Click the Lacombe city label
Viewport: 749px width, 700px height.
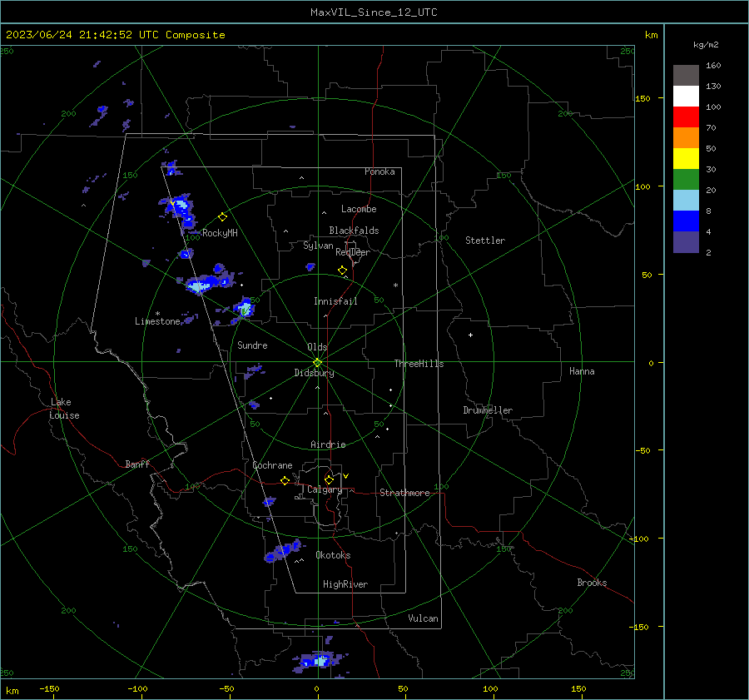[359, 209]
